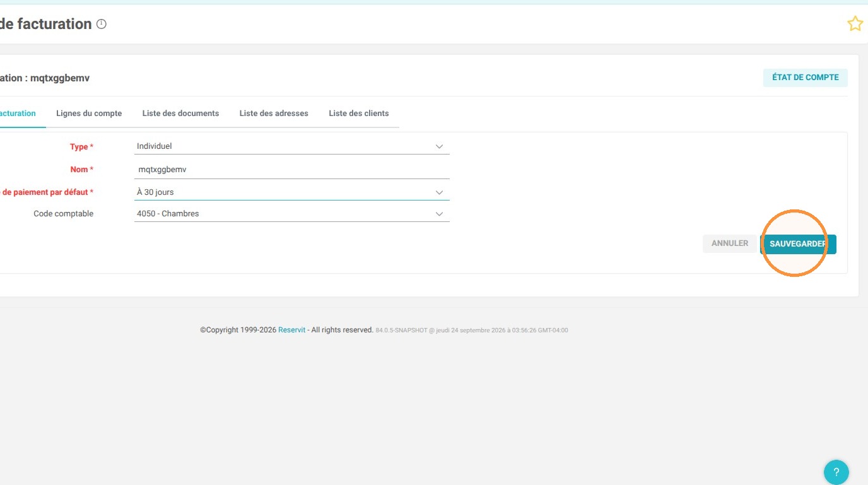Open the help bubble question mark icon
The image size is (868, 485).
click(x=836, y=472)
